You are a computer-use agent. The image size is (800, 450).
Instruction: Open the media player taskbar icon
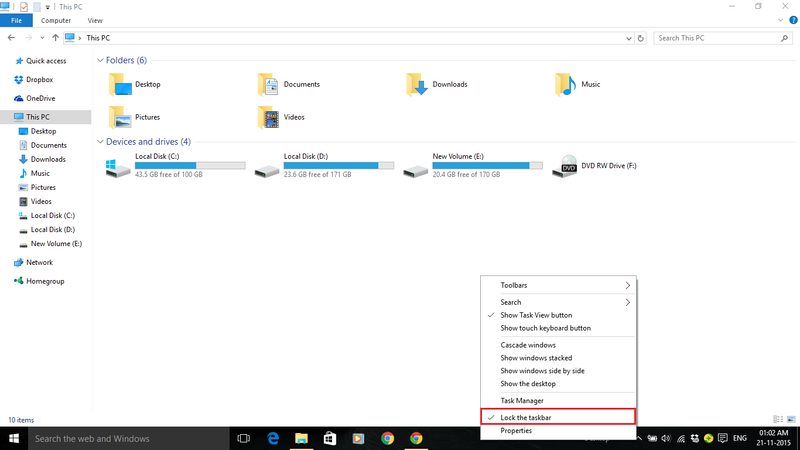tap(359, 439)
